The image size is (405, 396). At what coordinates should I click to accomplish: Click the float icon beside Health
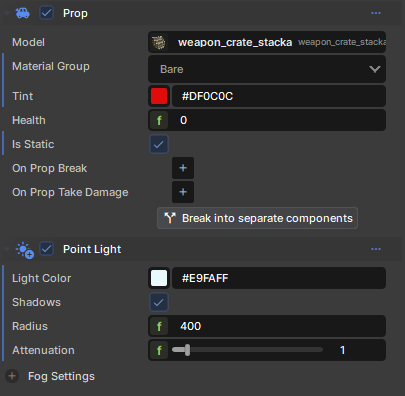coord(159,120)
